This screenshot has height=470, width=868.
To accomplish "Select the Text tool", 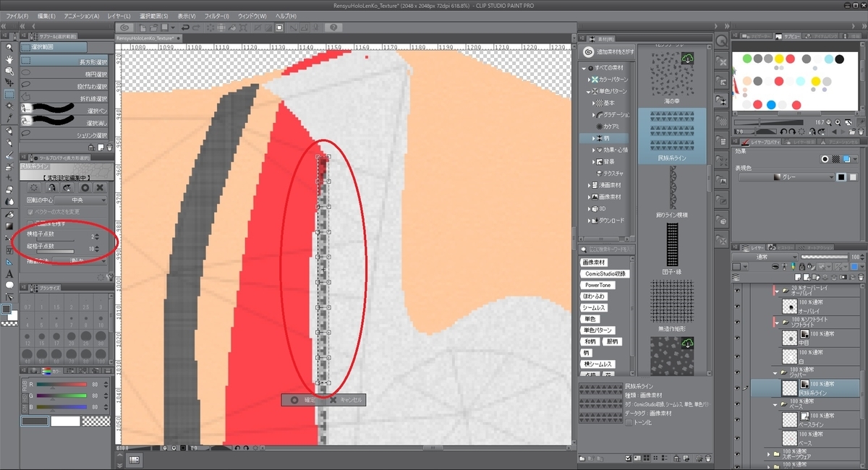I will coord(9,274).
